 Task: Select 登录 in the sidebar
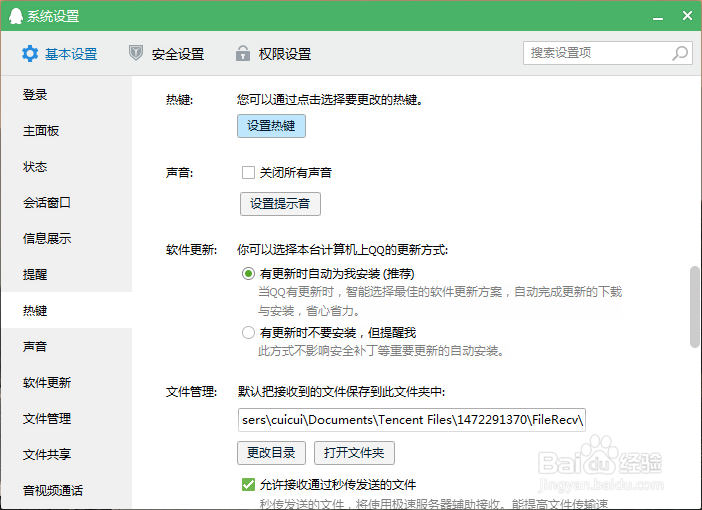tap(67, 95)
